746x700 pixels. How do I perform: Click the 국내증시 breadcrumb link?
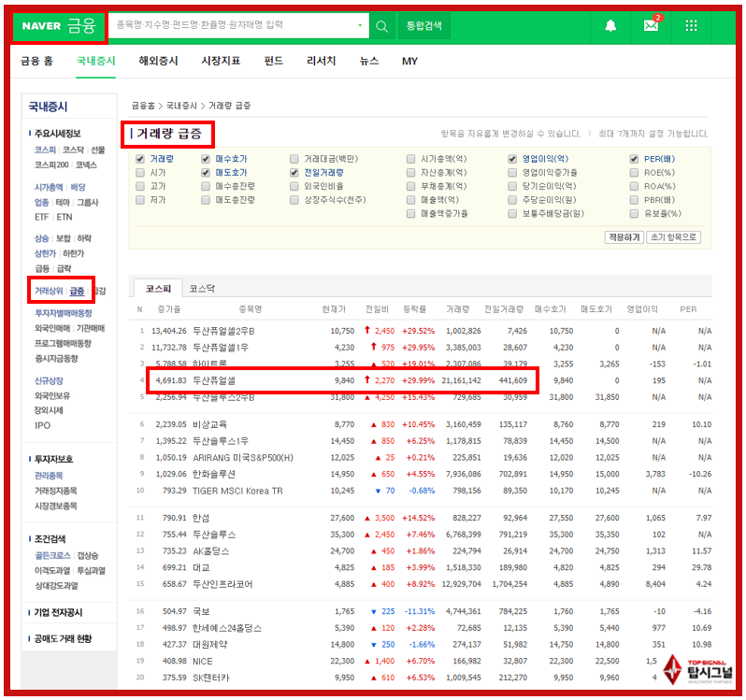(x=181, y=106)
